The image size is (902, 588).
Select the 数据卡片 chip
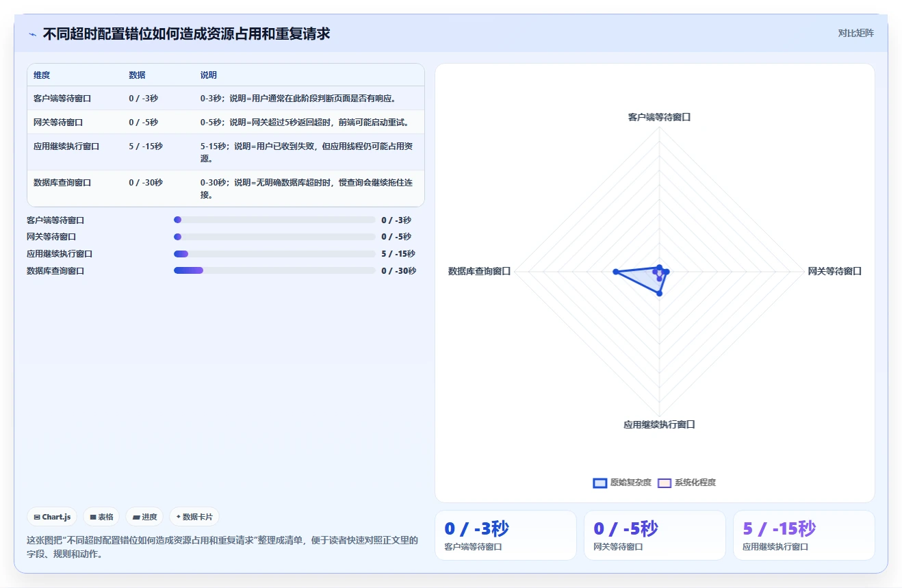tap(194, 517)
